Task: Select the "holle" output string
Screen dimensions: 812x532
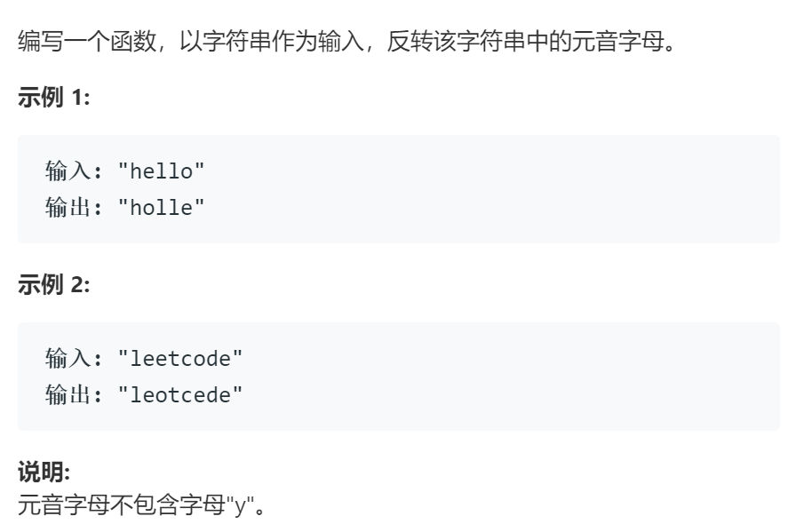Action: pos(161,208)
